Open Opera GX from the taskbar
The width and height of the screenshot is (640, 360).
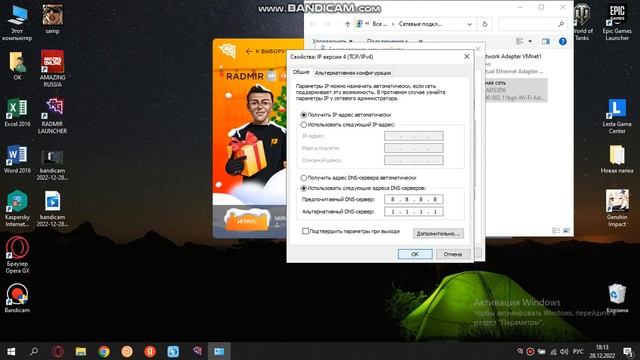pyautogui.click(x=58, y=351)
